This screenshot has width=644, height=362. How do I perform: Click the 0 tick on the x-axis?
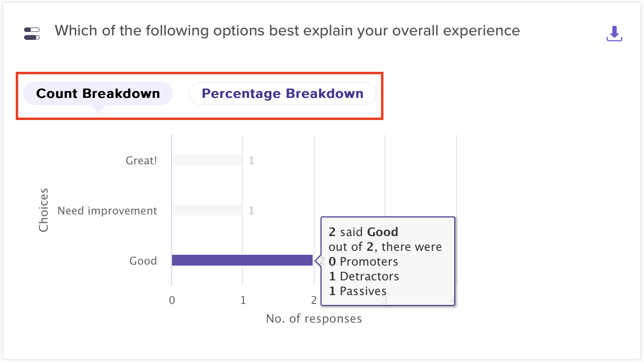pos(172,300)
